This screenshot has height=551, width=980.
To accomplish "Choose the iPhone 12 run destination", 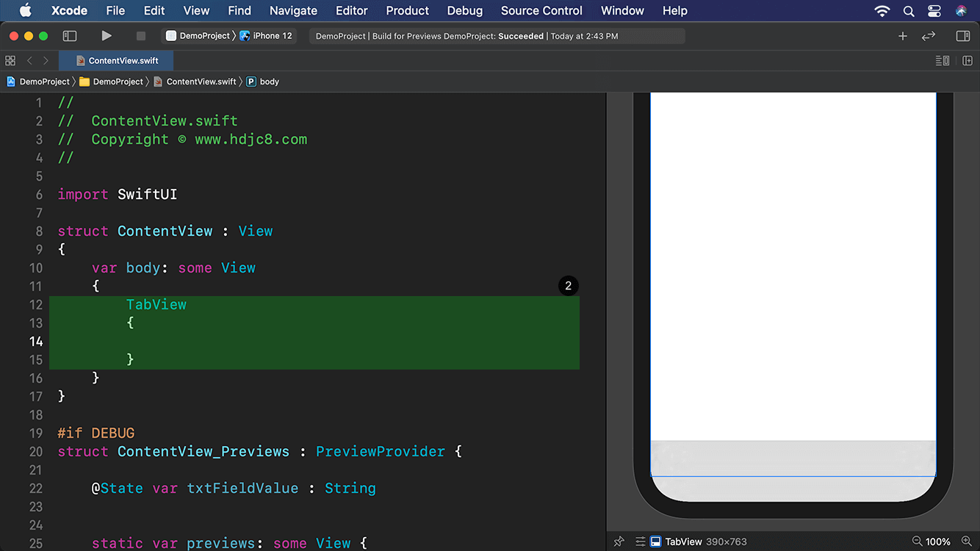I will 266,35.
